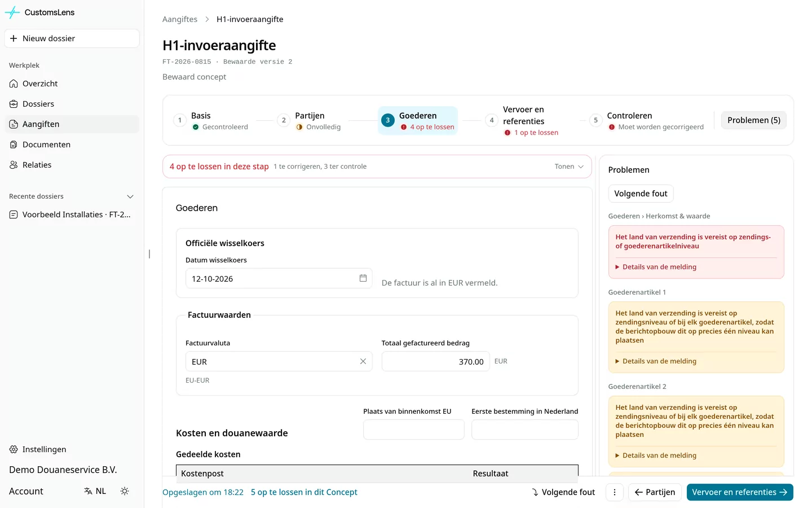Open the three-dot more options menu
This screenshot has height=508, width=812.
[615, 492]
